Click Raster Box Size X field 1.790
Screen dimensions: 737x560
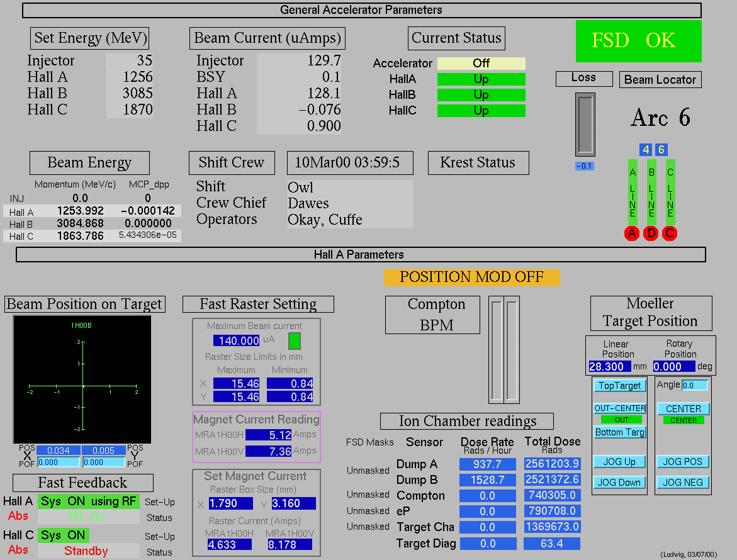pos(230,503)
